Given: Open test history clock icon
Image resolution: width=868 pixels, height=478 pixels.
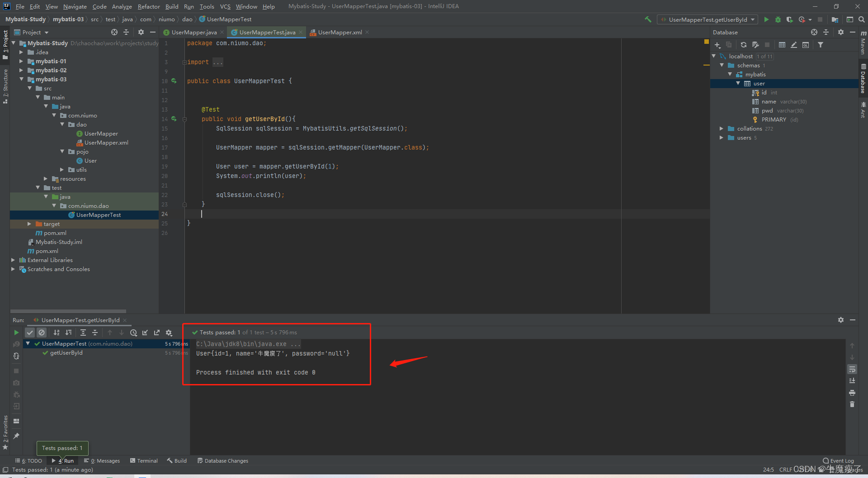Looking at the screenshot, I should [x=133, y=333].
